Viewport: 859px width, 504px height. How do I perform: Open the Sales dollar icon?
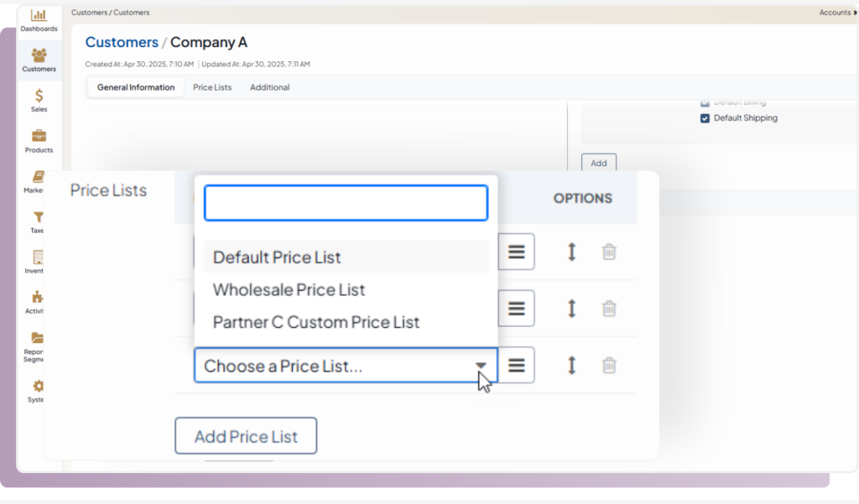(x=39, y=96)
